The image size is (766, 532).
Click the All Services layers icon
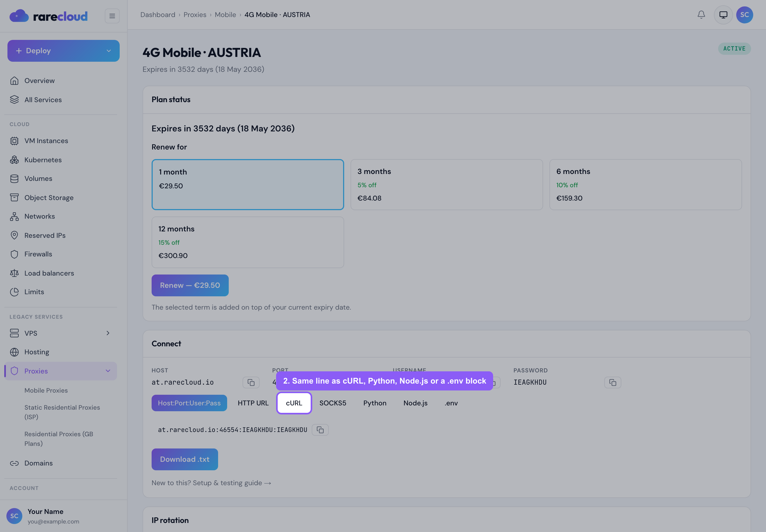[x=14, y=100]
